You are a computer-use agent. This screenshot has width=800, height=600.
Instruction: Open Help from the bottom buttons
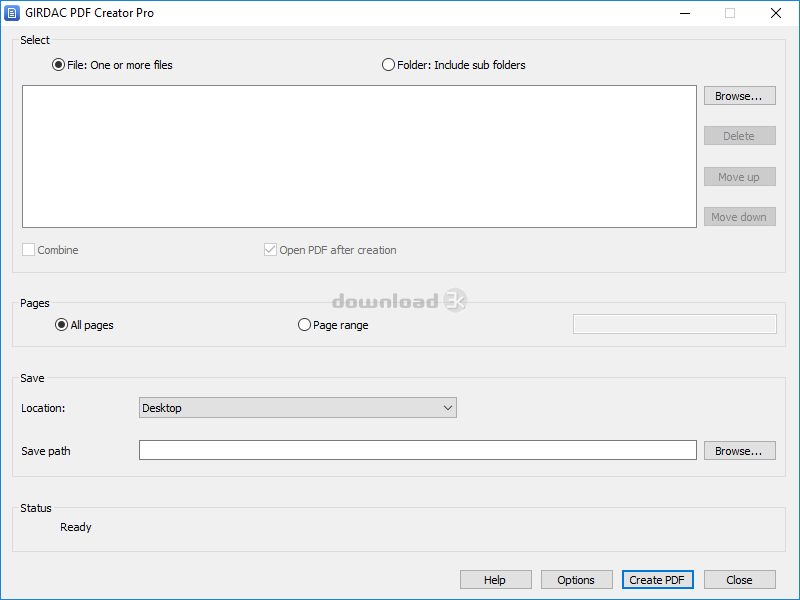[x=496, y=580]
